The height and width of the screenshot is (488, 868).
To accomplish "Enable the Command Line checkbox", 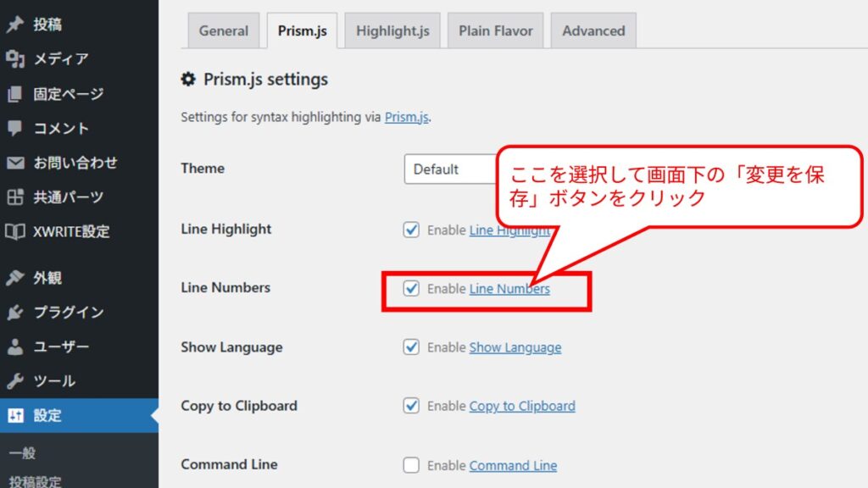I will coord(411,465).
